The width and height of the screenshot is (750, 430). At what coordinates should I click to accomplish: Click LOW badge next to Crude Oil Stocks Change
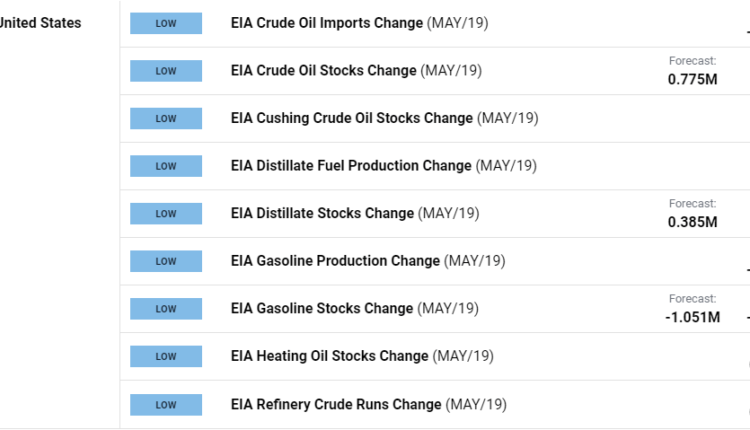(x=166, y=71)
